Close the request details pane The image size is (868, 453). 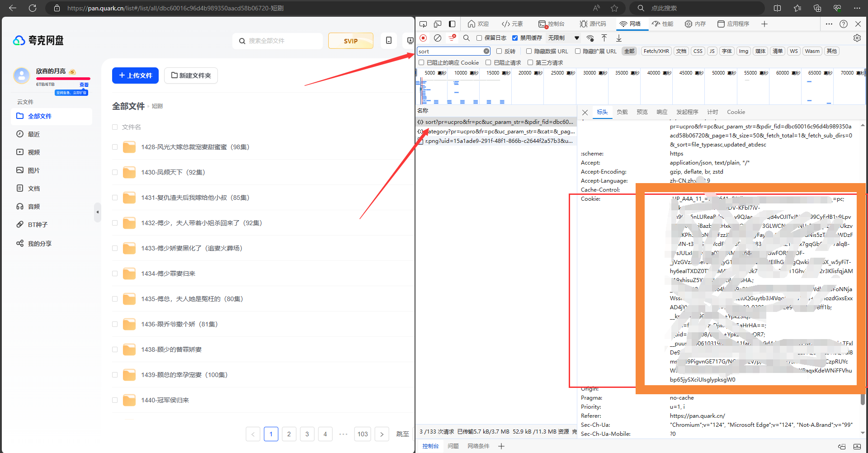click(585, 112)
